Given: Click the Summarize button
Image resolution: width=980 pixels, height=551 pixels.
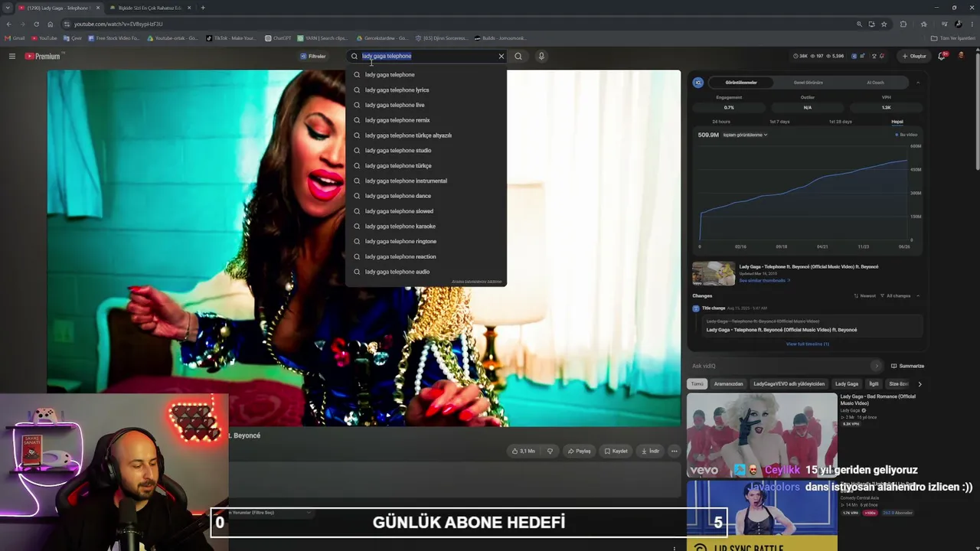Looking at the screenshot, I should [907, 366].
